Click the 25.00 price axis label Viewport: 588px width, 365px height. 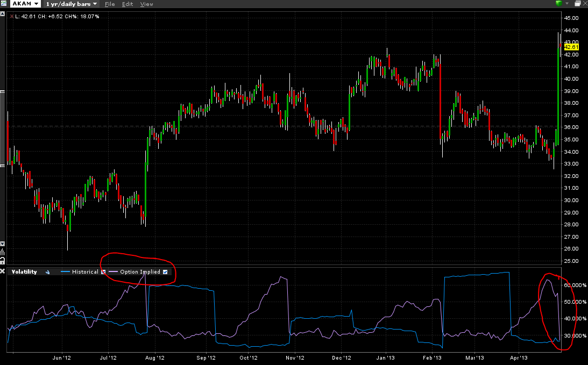(x=571, y=261)
